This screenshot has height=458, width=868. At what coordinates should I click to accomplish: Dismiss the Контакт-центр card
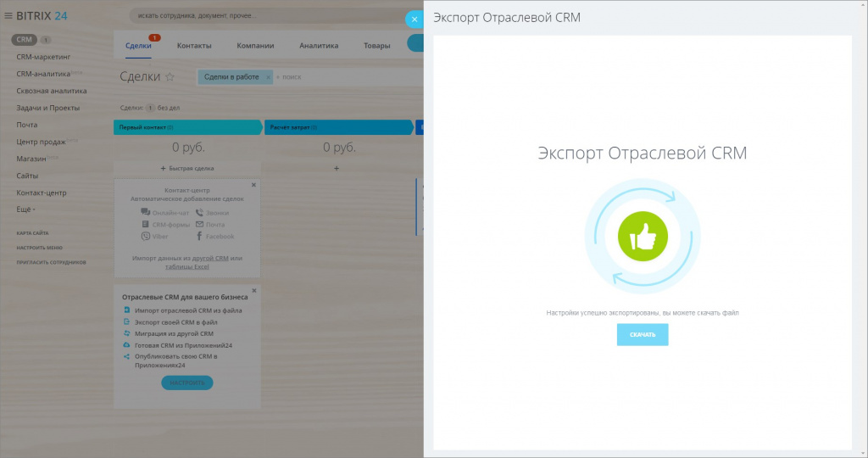click(x=253, y=185)
